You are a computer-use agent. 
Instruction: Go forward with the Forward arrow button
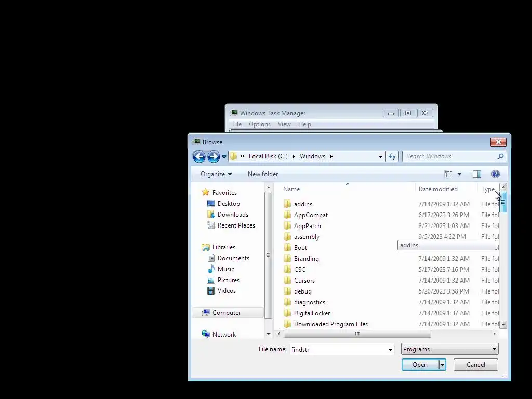click(x=214, y=156)
